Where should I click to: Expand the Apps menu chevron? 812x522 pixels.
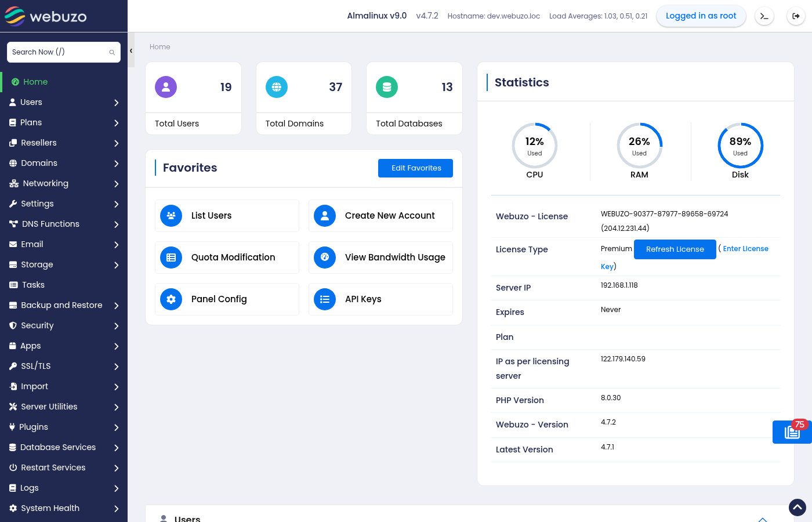(x=116, y=346)
